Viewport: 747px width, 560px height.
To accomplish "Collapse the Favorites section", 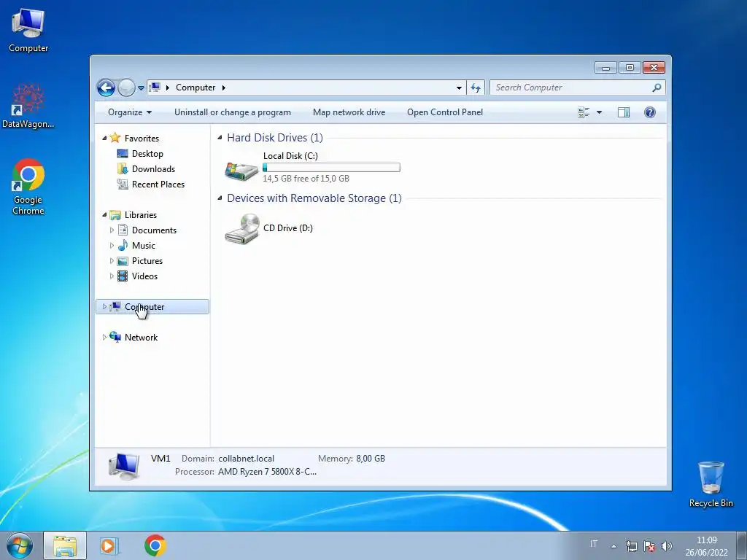I will 105,138.
